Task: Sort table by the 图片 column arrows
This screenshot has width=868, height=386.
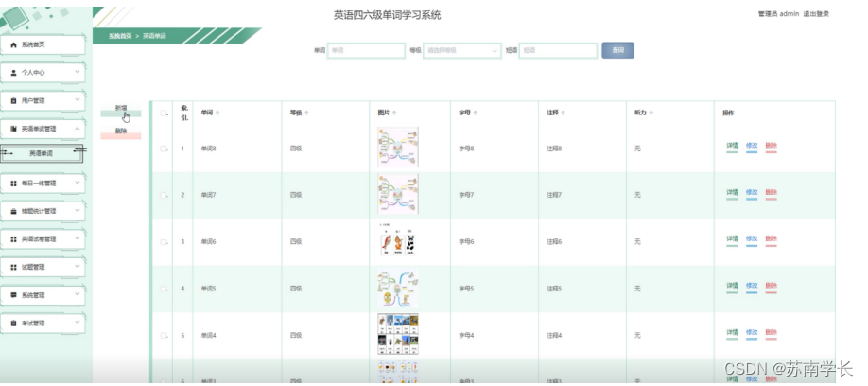Action: click(393, 113)
